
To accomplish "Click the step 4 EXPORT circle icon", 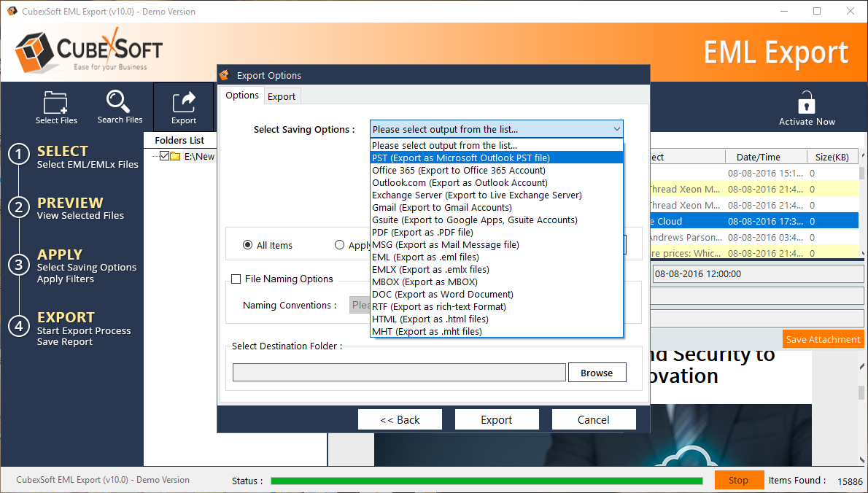I will click(x=19, y=325).
